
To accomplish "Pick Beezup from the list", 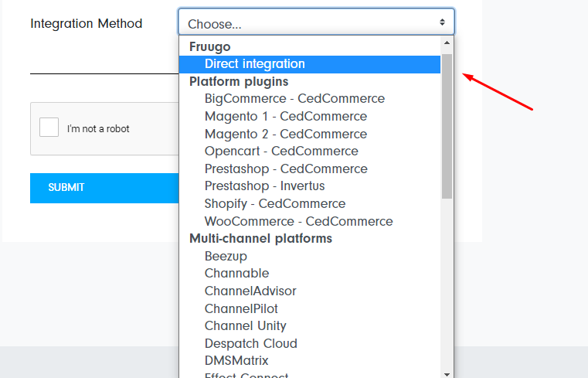I will pyautogui.click(x=309, y=256).
